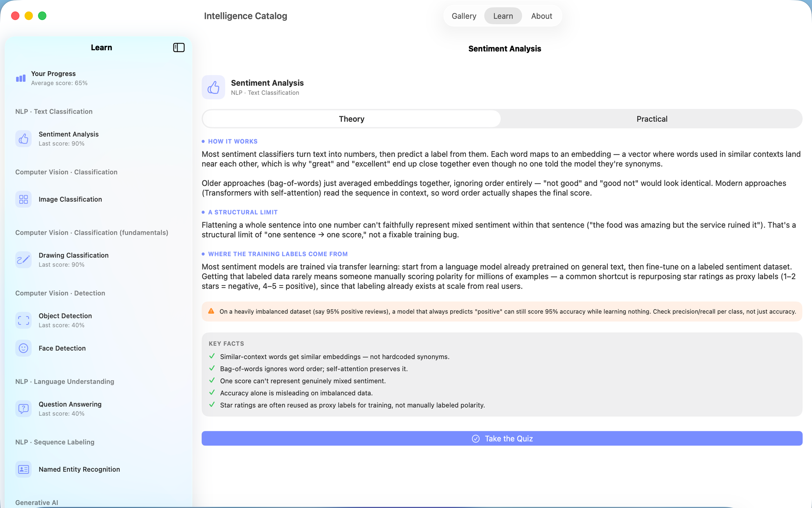
Task: Click the yellow minimize window button
Action: (x=29, y=16)
